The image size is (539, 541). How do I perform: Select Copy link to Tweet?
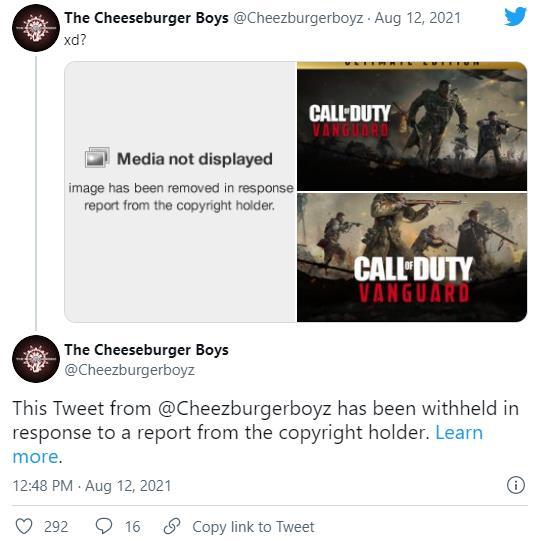pos(253,527)
